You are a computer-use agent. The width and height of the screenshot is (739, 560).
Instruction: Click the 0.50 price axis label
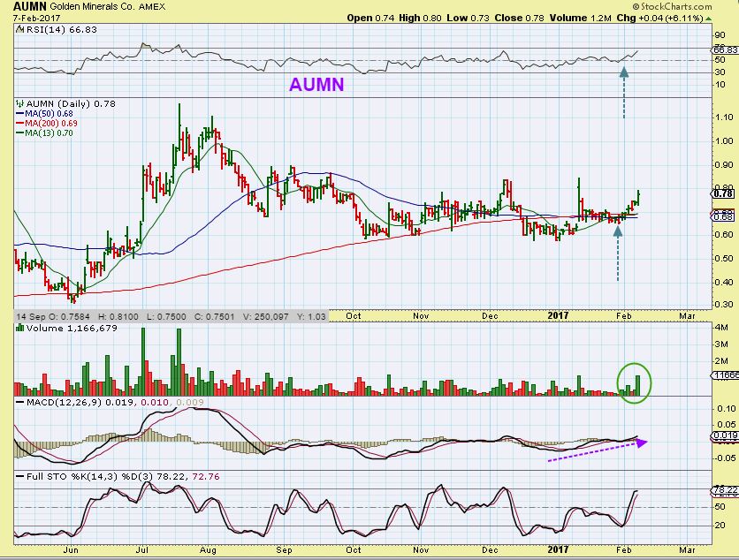coord(723,259)
